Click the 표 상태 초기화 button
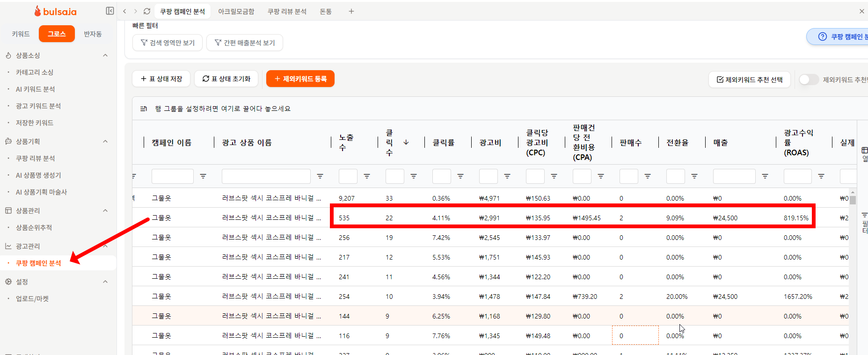The image size is (868, 355). pos(226,79)
